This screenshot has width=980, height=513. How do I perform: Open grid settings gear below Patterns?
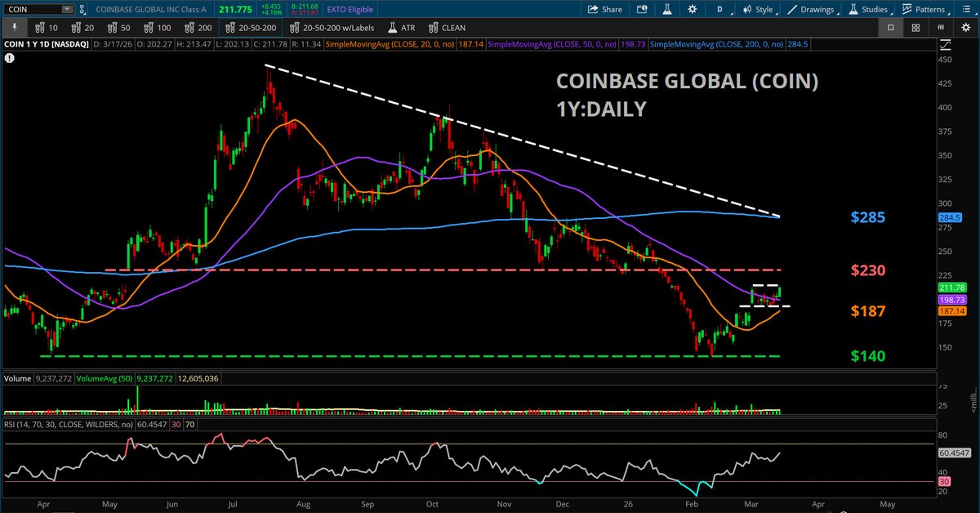tap(966, 27)
